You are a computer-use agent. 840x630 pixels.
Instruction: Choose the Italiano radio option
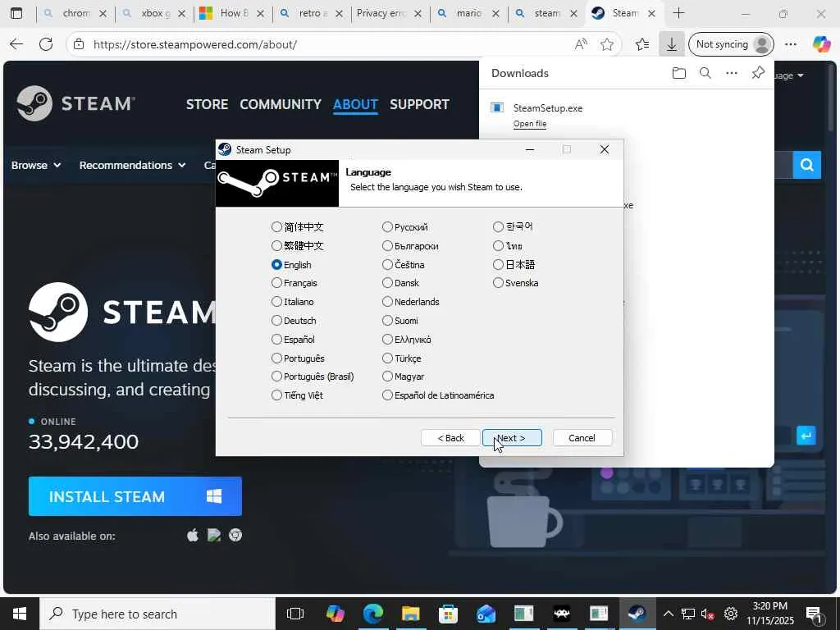(276, 302)
